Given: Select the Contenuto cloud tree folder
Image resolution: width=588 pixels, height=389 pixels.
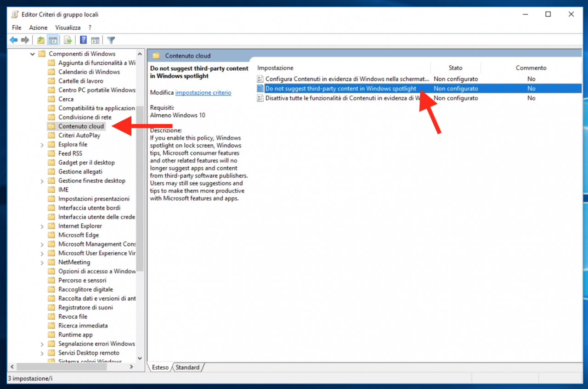Looking at the screenshot, I should click(81, 126).
